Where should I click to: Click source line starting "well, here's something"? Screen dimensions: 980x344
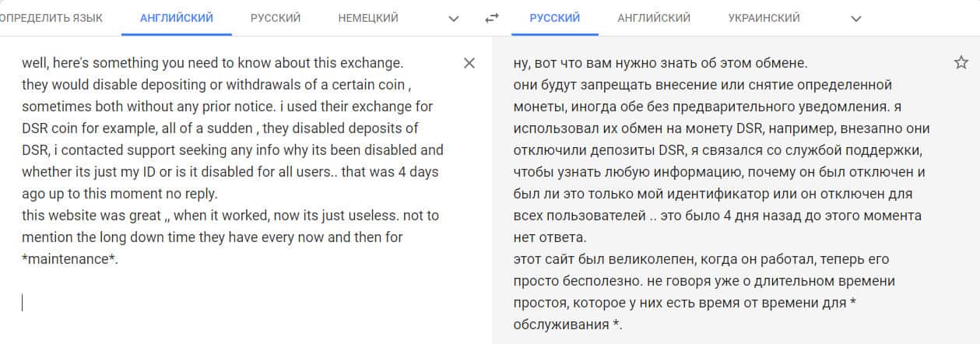(x=212, y=63)
